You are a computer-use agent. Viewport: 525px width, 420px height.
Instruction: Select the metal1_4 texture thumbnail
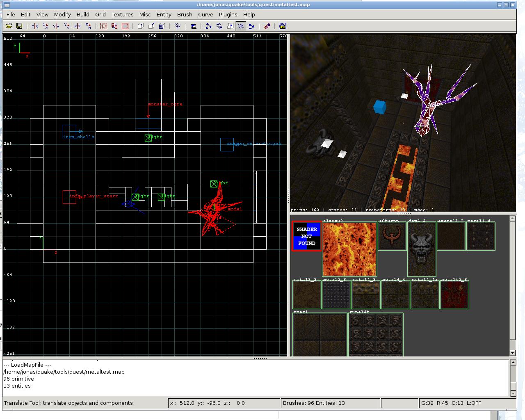pyautogui.click(x=481, y=236)
